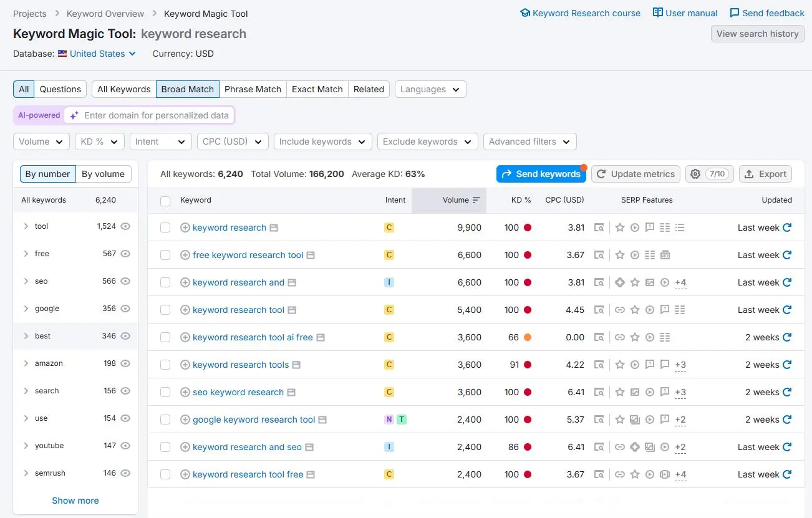Click the Send keywords button
Screen dimensions: 812x518
point(541,174)
